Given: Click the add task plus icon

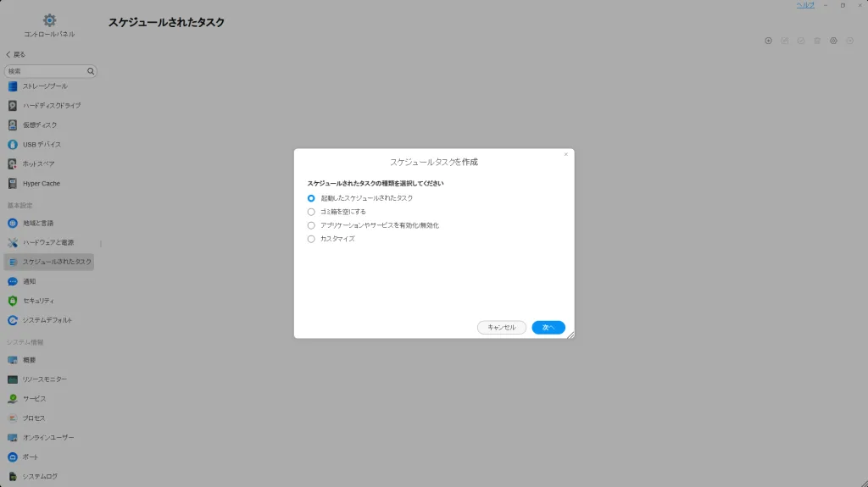Looking at the screenshot, I should (x=768, y=41).
